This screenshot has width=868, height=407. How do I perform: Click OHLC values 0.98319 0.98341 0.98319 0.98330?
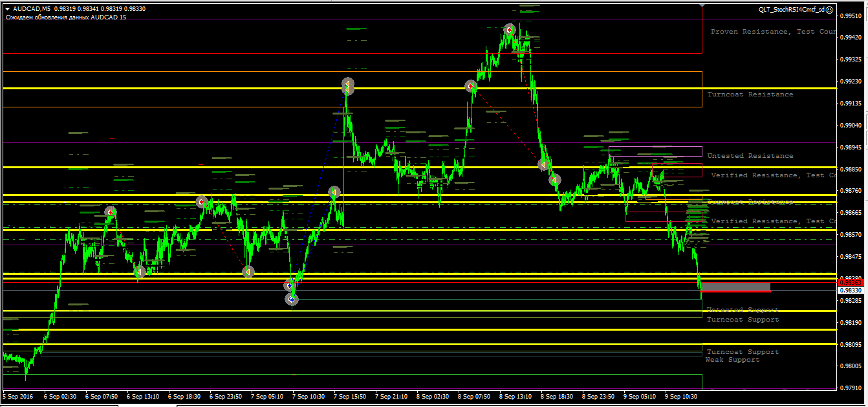100,9
